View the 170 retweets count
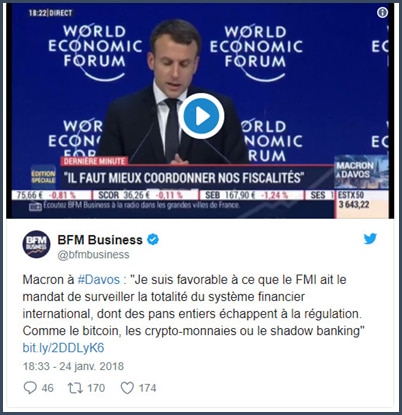This screenshot has height=415, width=402. [96, 388]
